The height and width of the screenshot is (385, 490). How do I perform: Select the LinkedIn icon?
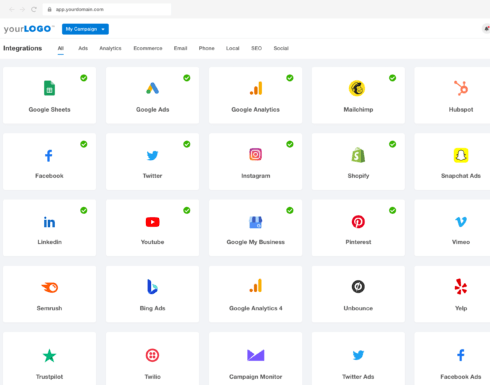pyautogui.click(x=49, y=222)
